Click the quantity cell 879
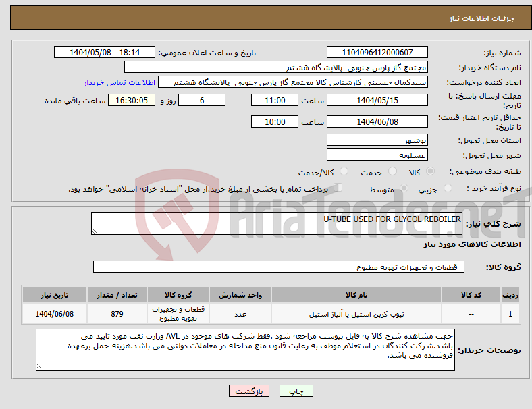The image size is (532, 409). pos(117,314)
